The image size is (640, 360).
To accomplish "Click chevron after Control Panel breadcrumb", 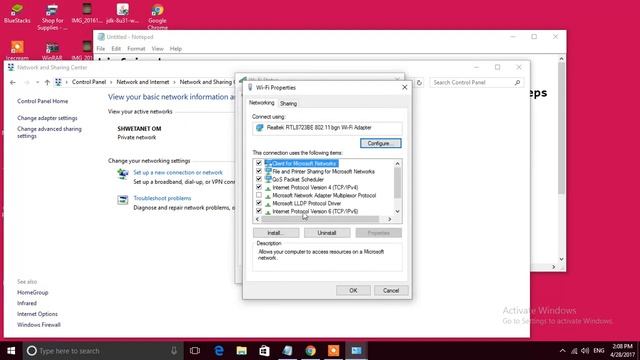I will point(111,82).
